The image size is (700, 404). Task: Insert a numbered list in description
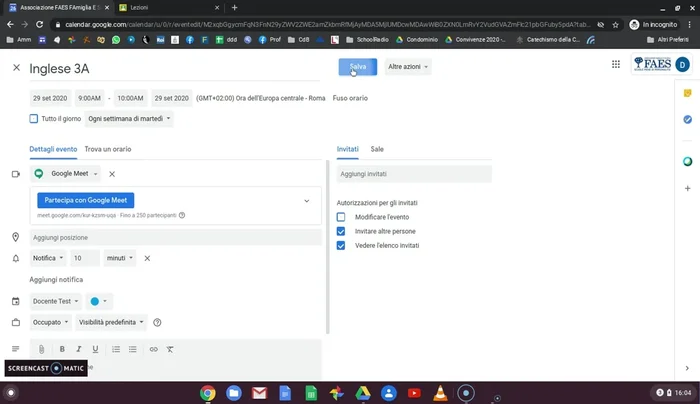point(116,349)
